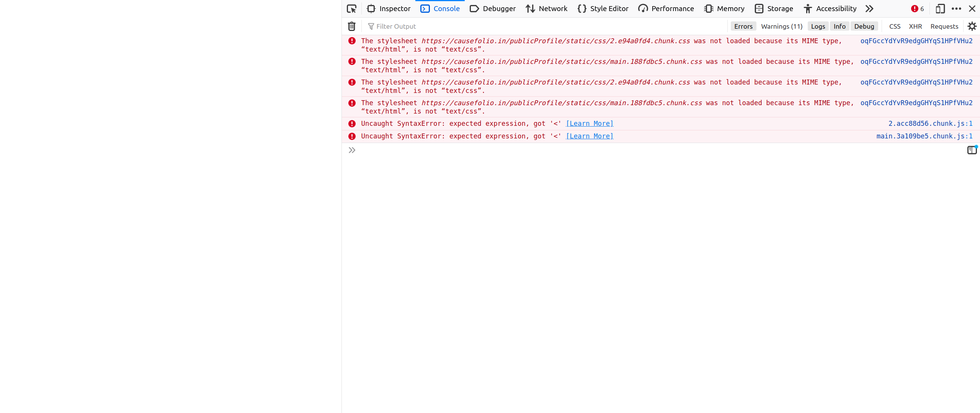
Task: Enable the Warnings (11) filter
Action: click(781, 26)
